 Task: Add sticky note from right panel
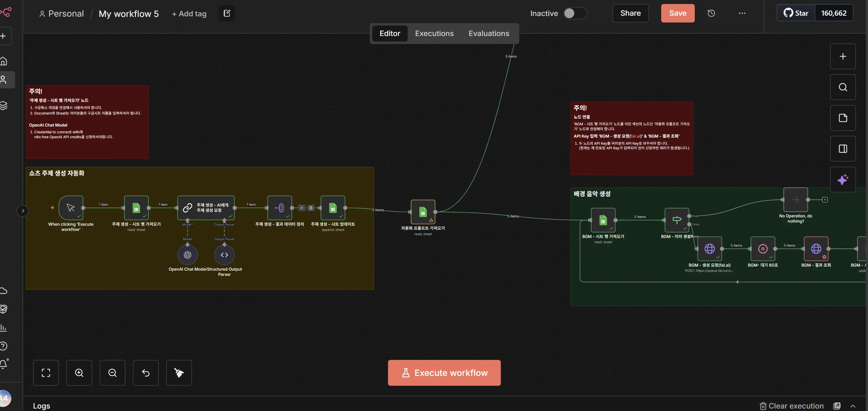pyautogui.click(x=843, y=118)
